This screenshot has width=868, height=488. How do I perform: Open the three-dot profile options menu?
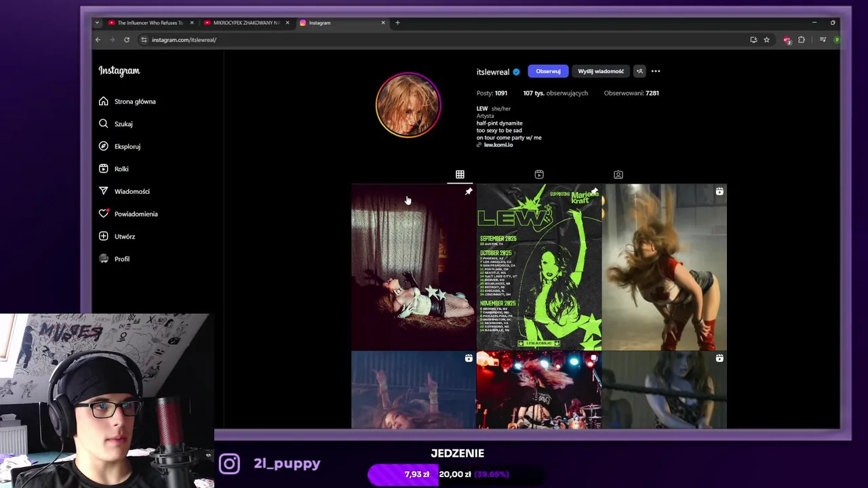pyautogui.click(x=656, y=71)
